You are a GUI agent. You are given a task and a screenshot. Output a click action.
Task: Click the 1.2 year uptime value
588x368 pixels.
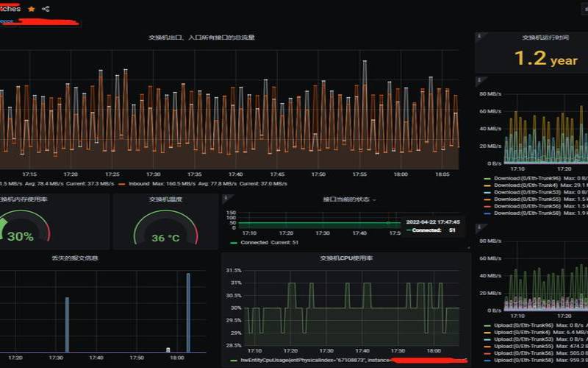point(545,59)
